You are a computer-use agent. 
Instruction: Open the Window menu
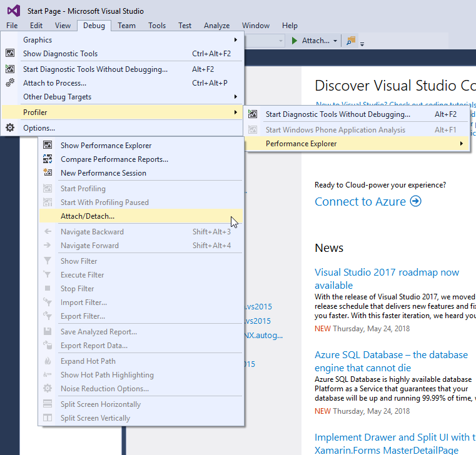(x=256, y=26)
